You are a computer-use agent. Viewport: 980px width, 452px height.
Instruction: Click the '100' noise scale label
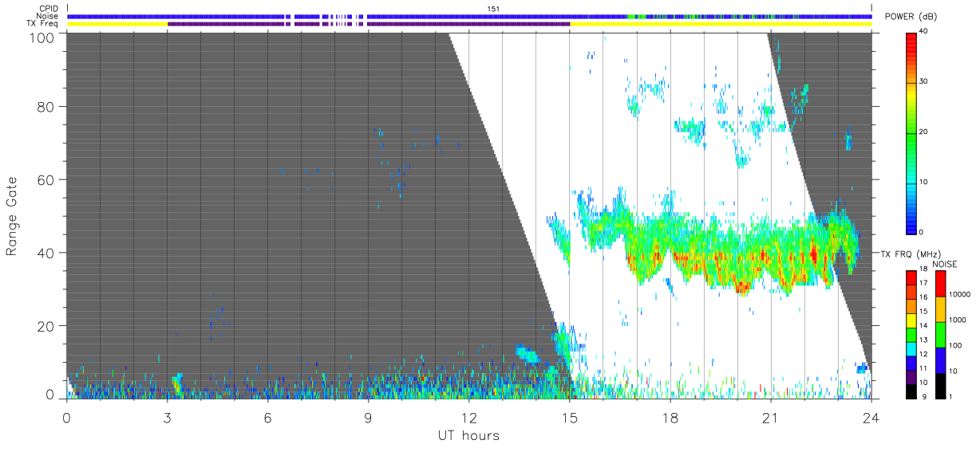click(955, 345)
